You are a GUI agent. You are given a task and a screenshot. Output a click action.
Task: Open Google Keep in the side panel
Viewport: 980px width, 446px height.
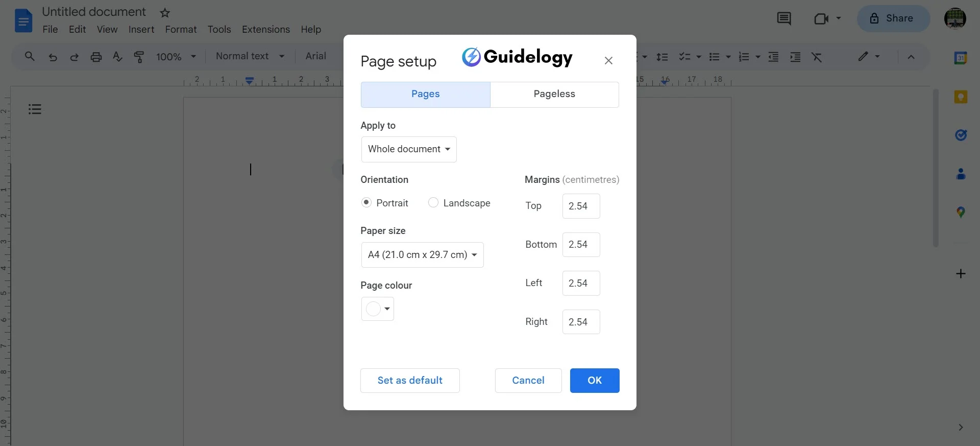click(x=961, y=97)
